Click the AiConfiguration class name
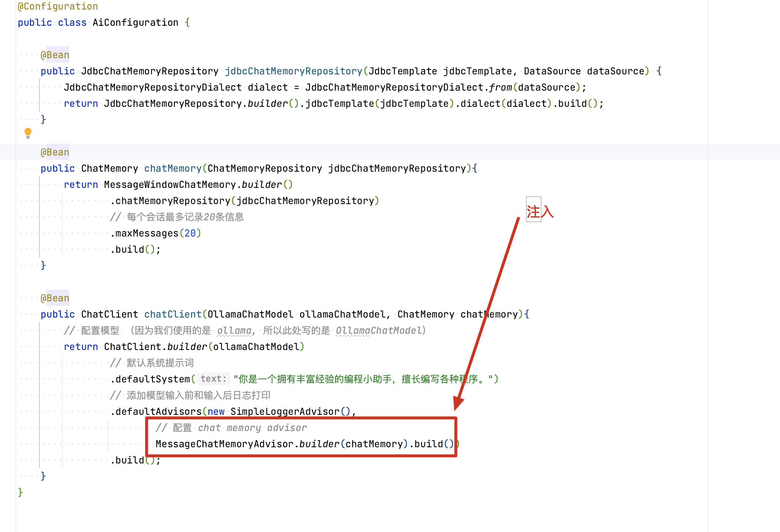The width and height of the screenshot is (780, 532). point(135,22)
